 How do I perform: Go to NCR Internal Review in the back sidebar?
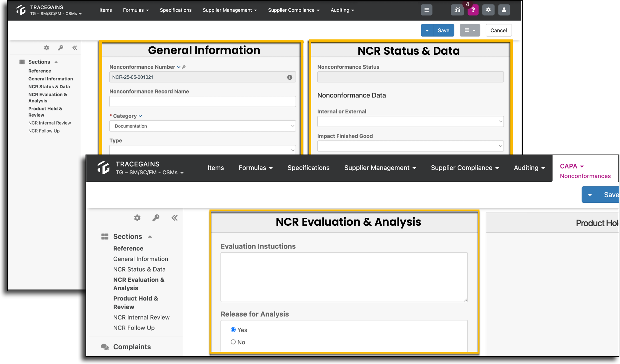click(49, 123)
